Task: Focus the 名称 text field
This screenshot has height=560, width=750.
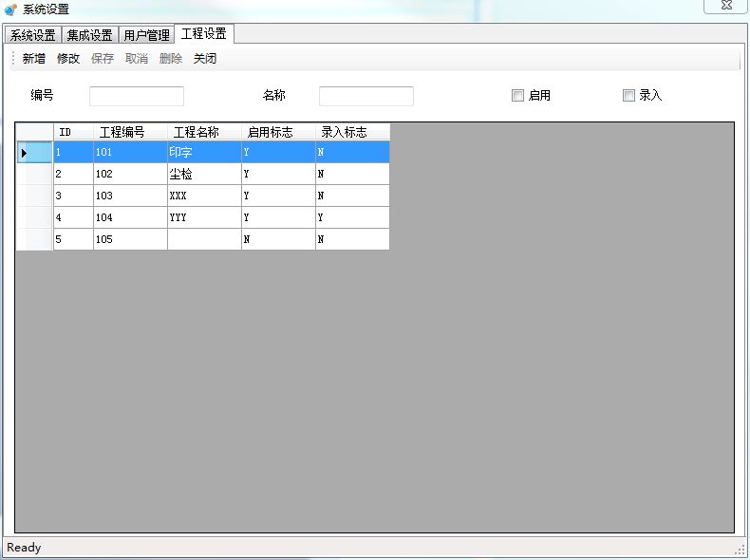Action: [x=366, y=96]
